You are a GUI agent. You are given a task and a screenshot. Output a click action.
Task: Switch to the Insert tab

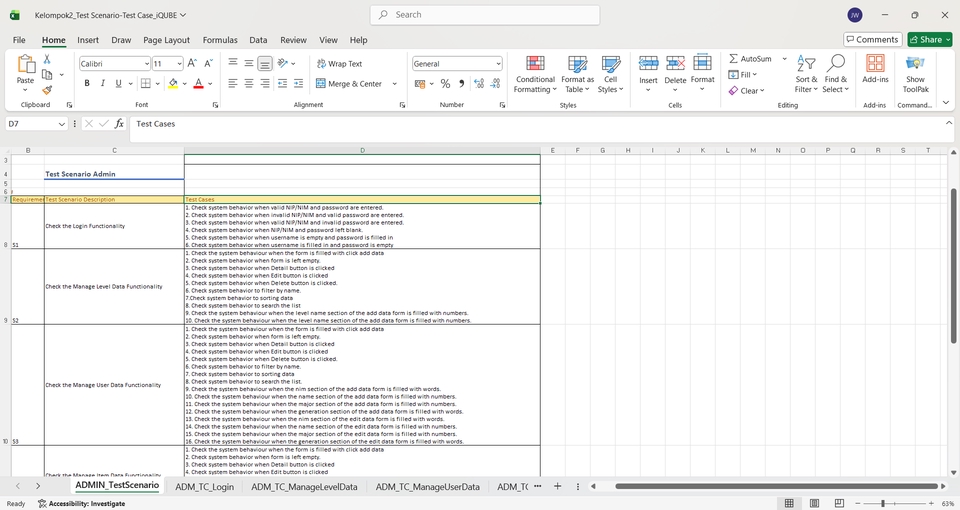(x=88, y=40)
